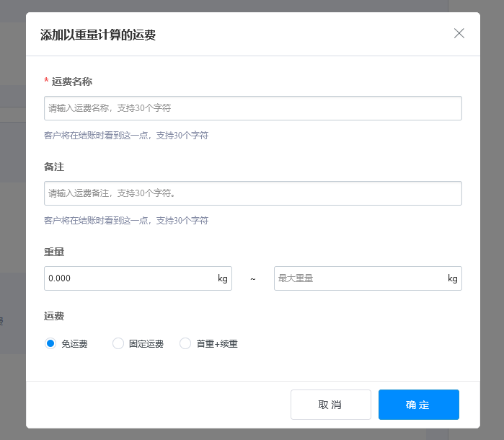
Task: Click the 最大重量 input field
Action: [x=358, y=278]
